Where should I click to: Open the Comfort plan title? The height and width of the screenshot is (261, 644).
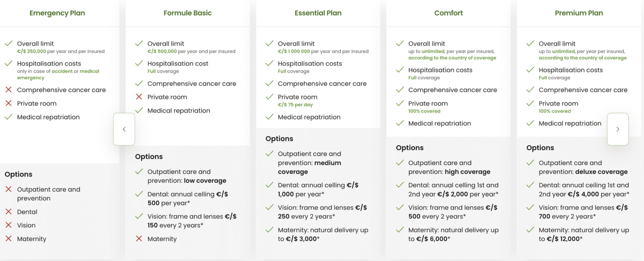(448, 13)
